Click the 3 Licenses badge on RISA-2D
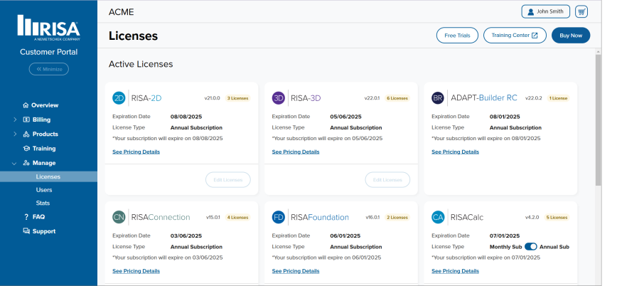Image resolution: width=644 pixels, height=286 pixels. pyautogui.click(x=237, y=98)
